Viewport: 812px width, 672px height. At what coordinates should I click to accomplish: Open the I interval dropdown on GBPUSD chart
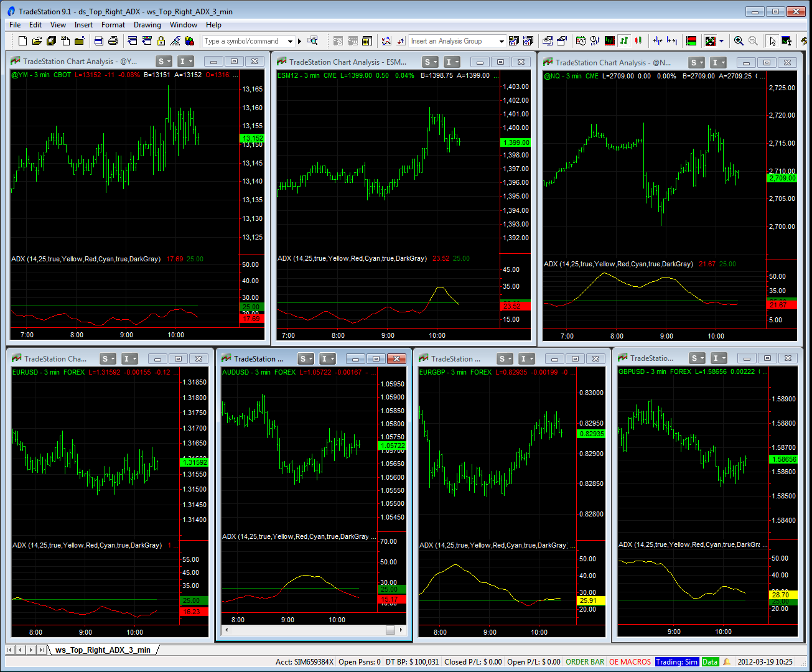[x=719, y=358]
